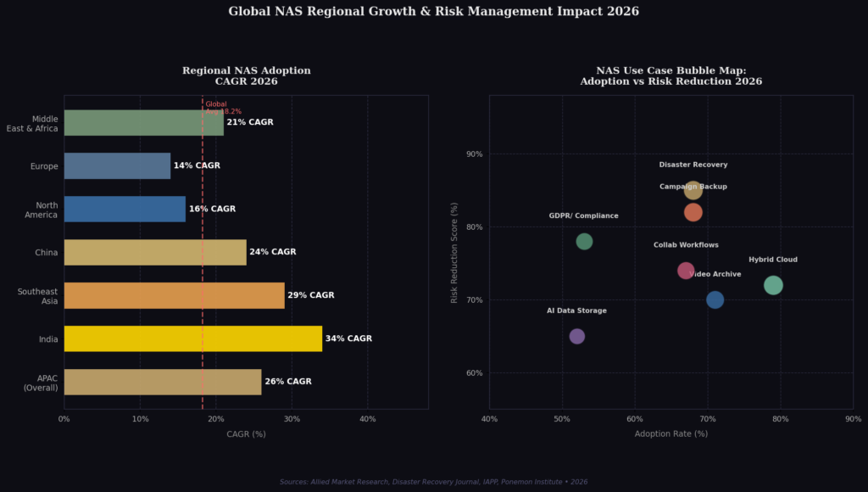Click the 'Europe' axis label
Screen dimensions: 868x492
44,166
